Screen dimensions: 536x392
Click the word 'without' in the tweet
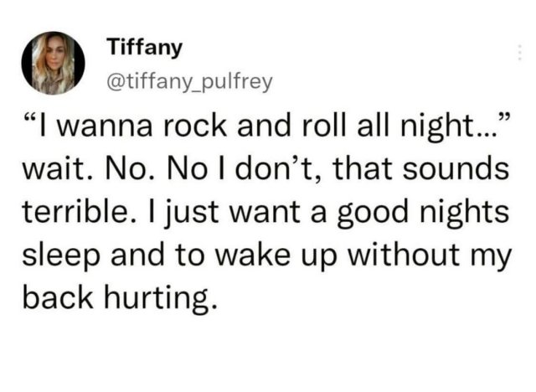(x=404, y=254)
